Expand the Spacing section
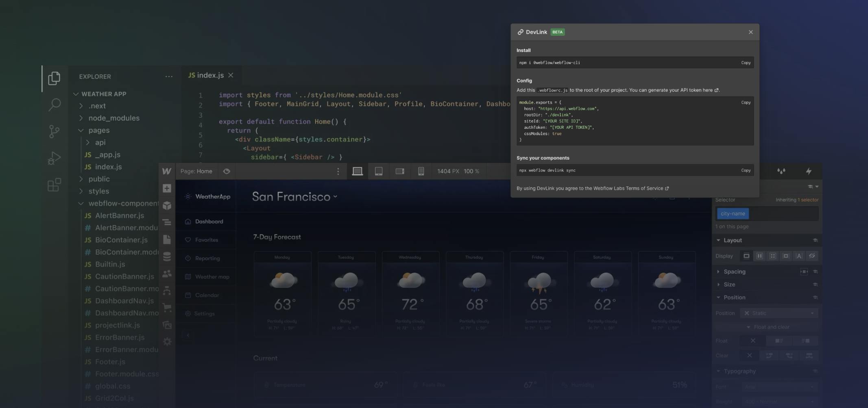 pos(734,272)
